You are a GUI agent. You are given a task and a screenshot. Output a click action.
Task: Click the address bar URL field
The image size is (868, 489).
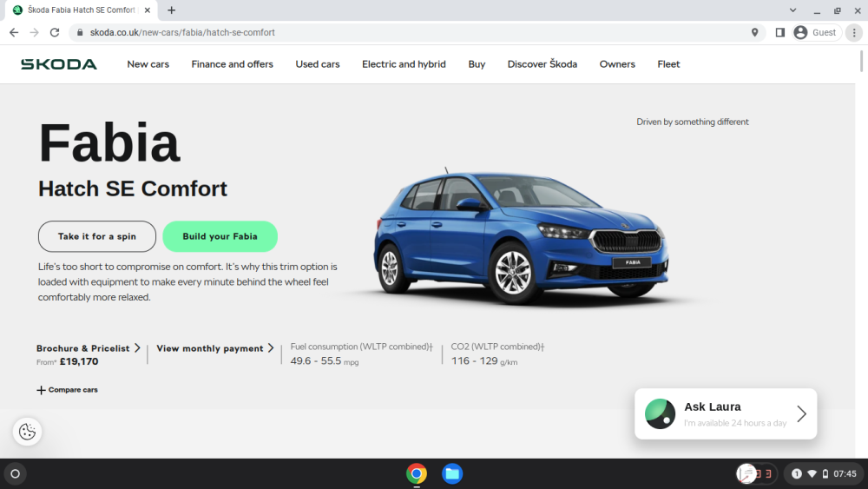(x=415, y=33)
